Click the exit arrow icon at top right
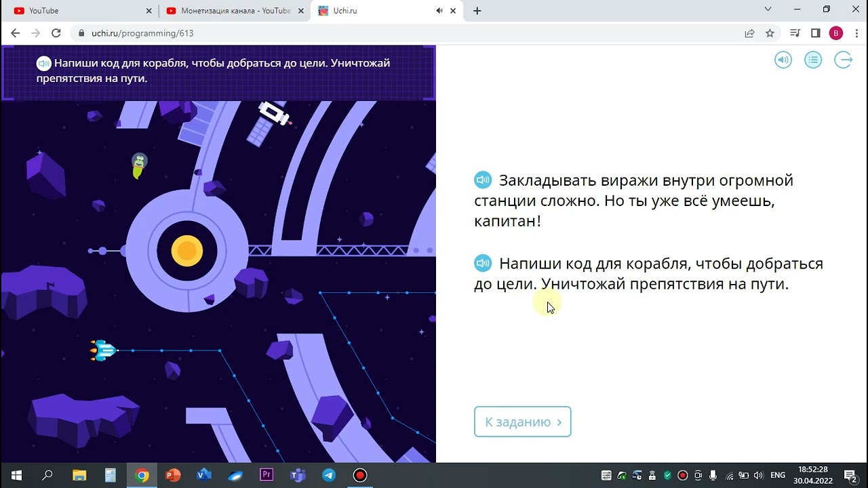The image size is (868, 488). pos(843,60)
